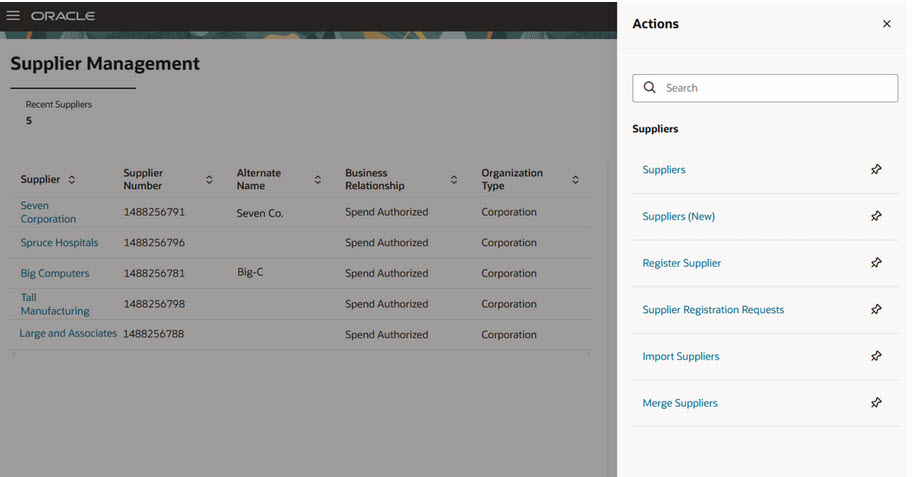Sort by Organization Type column
Screen dimensions: 912x477
click(x=576, y=180)
